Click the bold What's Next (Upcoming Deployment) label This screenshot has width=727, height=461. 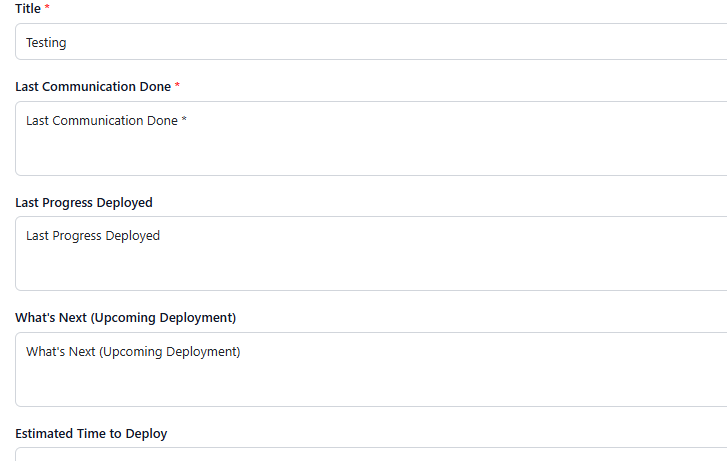tap(126, 318)
